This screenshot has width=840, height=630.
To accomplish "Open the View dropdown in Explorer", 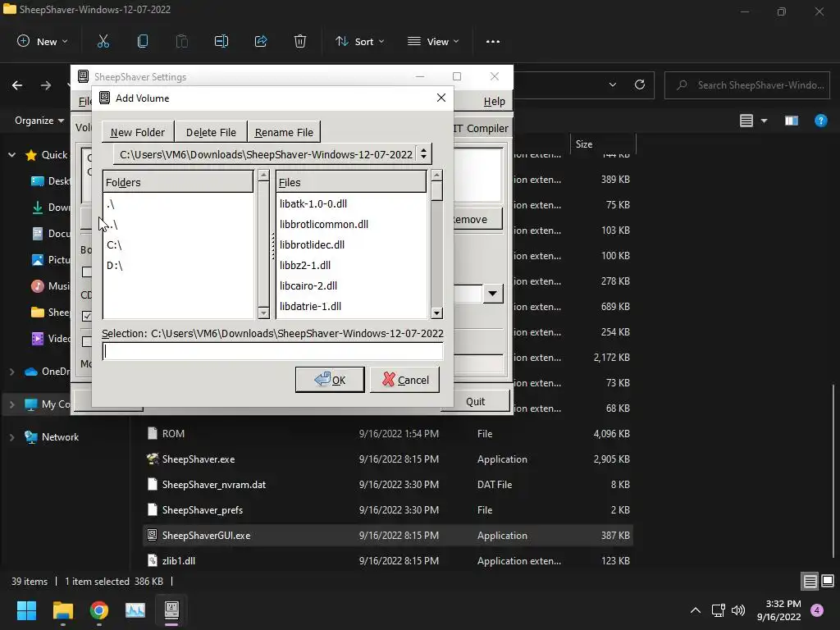I will (x=433, y=41).
